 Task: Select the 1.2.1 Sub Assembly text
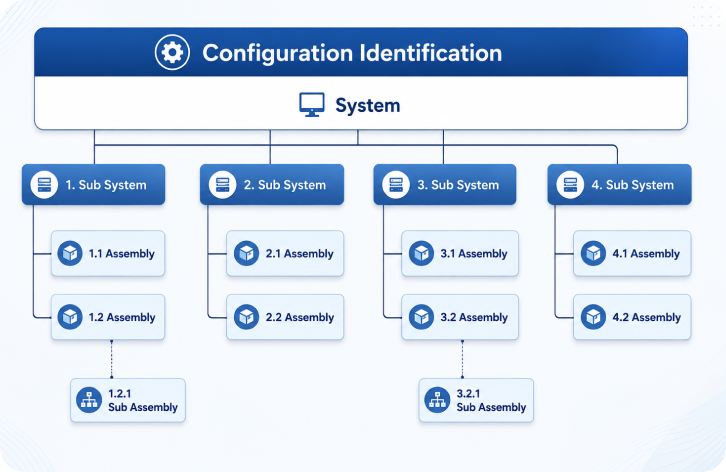[143, 401]
